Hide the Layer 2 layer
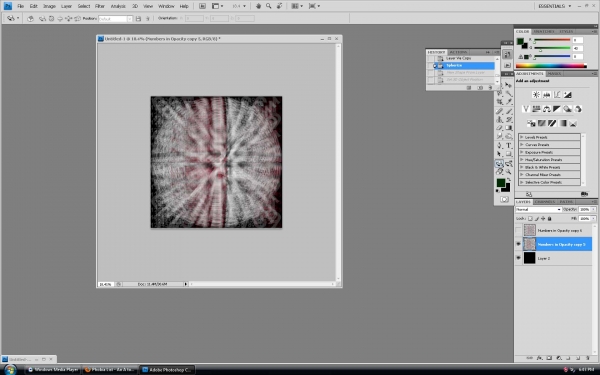Screen dimensions: 600x375 [518, 258]
